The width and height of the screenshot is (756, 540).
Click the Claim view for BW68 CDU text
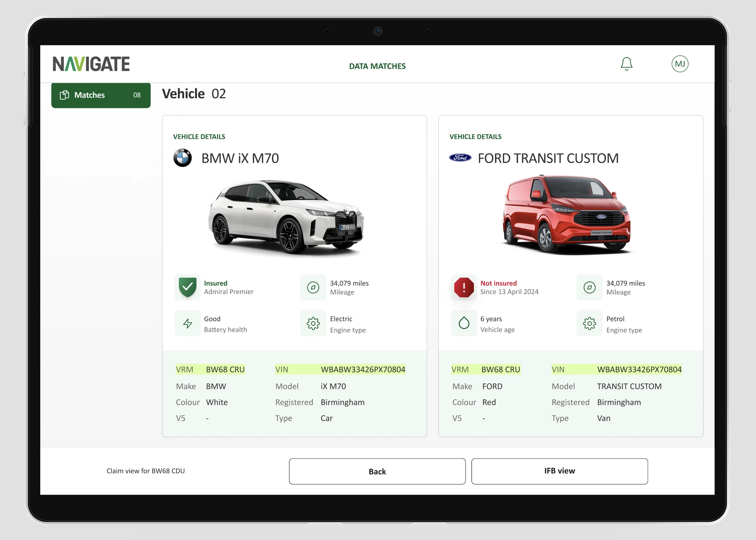[146, 471]
